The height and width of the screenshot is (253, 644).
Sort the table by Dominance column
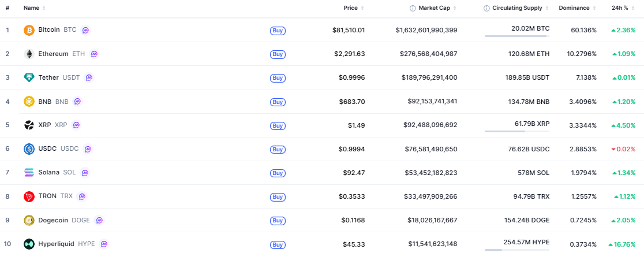[578, 8]
